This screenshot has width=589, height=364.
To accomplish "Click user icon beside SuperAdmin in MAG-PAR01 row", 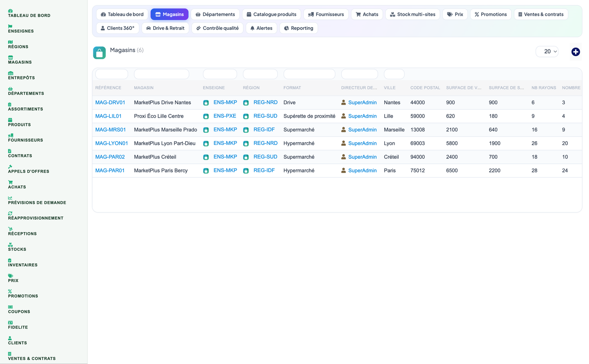I will (344, 170).
